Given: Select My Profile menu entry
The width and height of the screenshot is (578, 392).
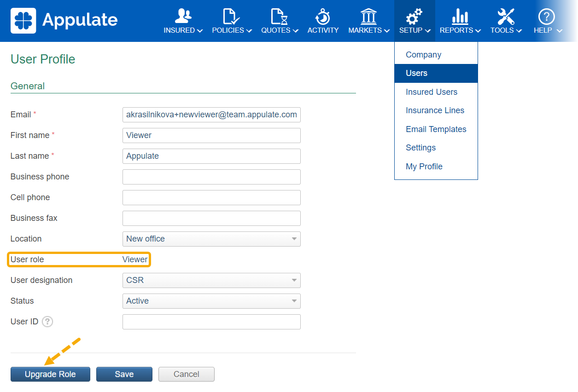Looking at the screenshot, I should 424,167.
